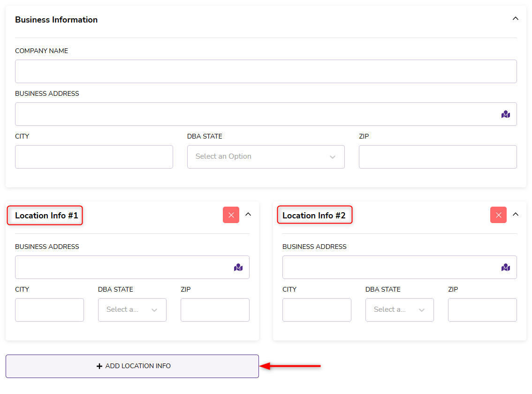Remove Location Info #1 with red X
Viewport: 532px width, 394px height.
pos(231,215)
